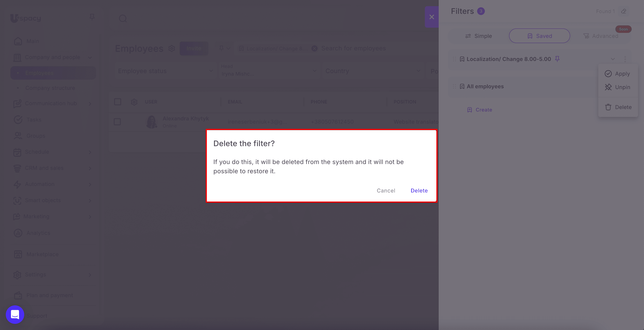Confirm deletion with the dialog Delete button
This screenshot has height=330, width=644.
[419, 191]
